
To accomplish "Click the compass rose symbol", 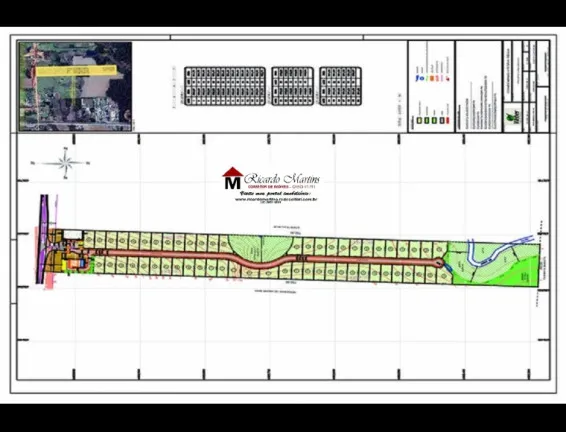I will [65, 163].
